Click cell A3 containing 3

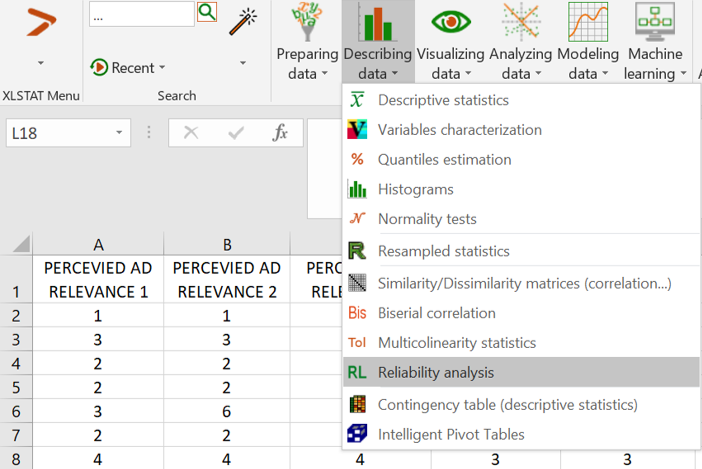pos(98,339)
